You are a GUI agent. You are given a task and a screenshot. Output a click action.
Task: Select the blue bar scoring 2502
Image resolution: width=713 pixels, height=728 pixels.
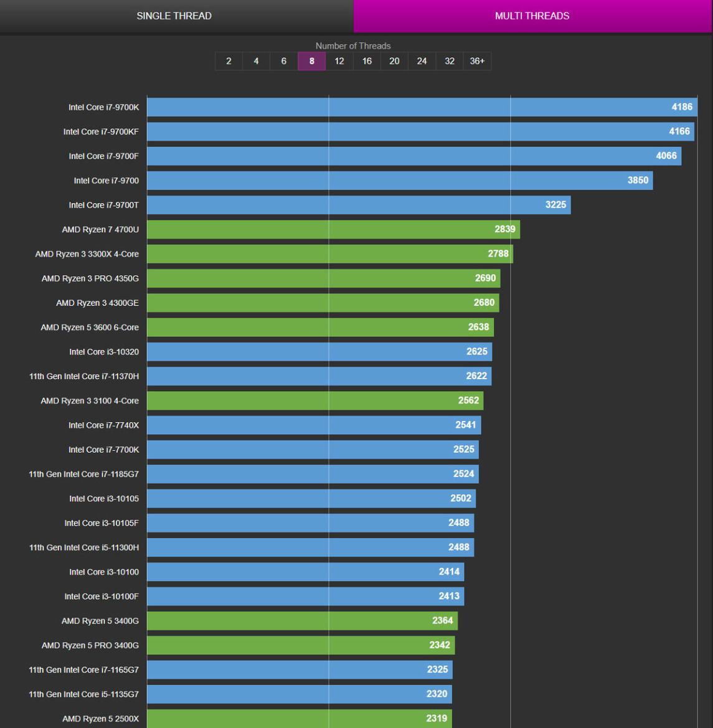click(311, 499)
